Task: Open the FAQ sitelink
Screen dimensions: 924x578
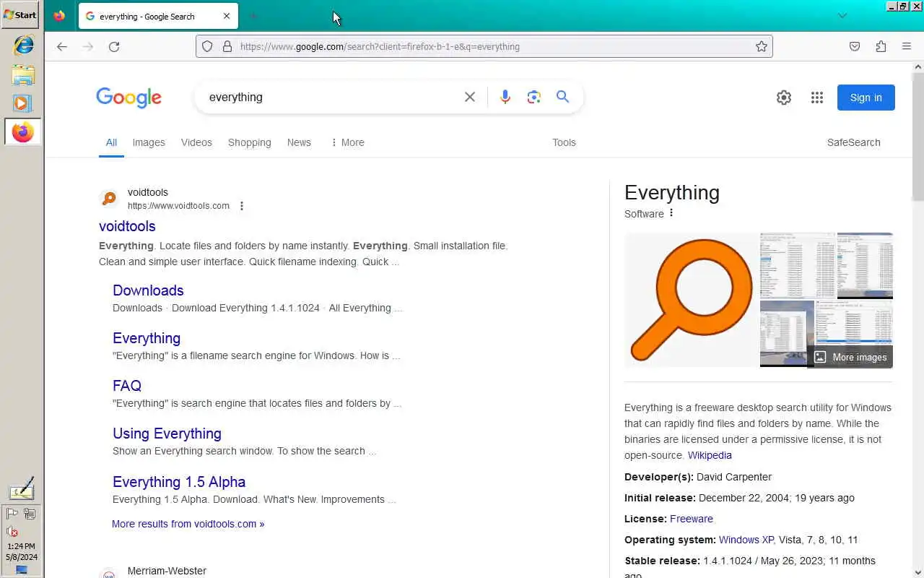Action: click(x=127, y=386)
